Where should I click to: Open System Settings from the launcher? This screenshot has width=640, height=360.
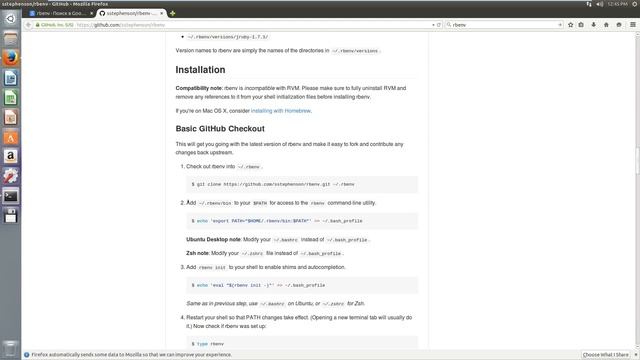pos(11,176)
